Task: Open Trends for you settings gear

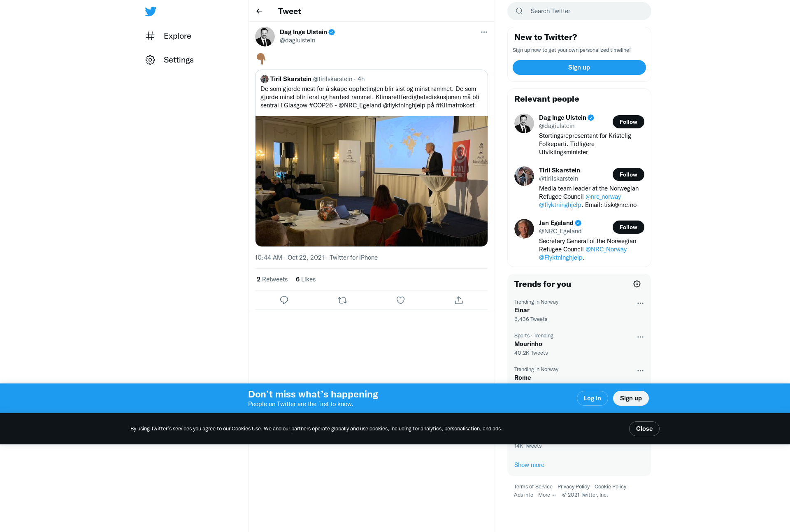Action: pyautogui.click(x=637, y=284)
